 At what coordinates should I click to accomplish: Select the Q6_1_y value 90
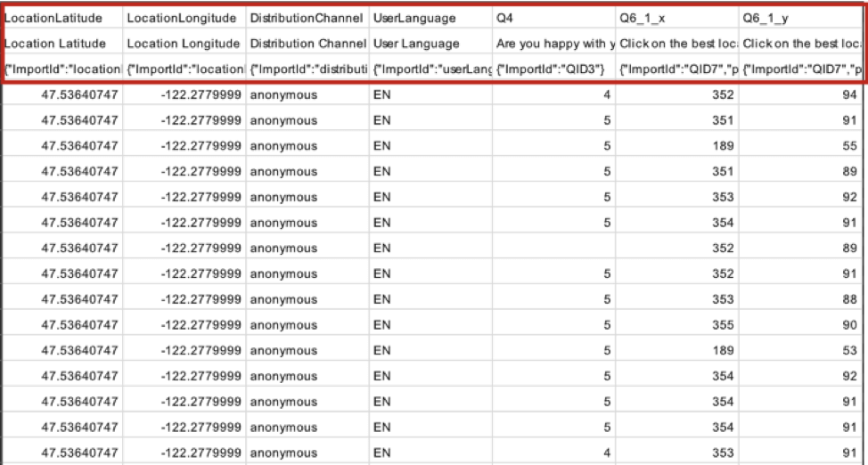(800, 325)
